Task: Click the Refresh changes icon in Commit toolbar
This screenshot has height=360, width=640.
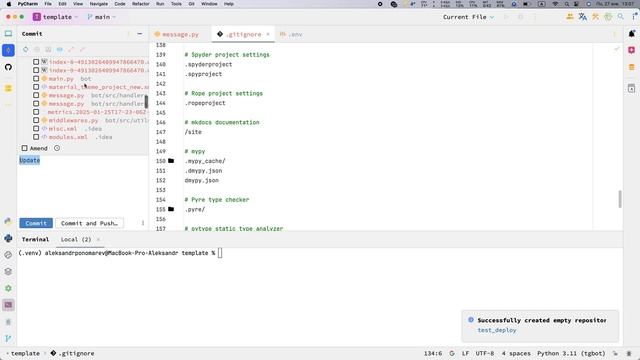Action: click(x=26, y=49)
